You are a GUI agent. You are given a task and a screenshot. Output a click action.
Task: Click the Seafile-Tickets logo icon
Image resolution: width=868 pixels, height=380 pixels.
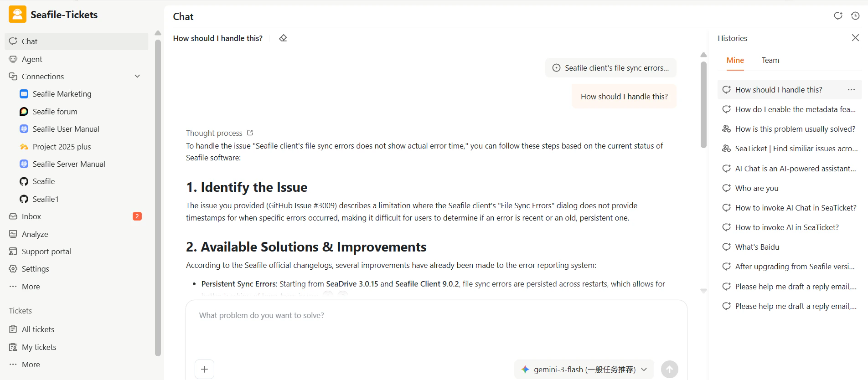click(17, 15)
